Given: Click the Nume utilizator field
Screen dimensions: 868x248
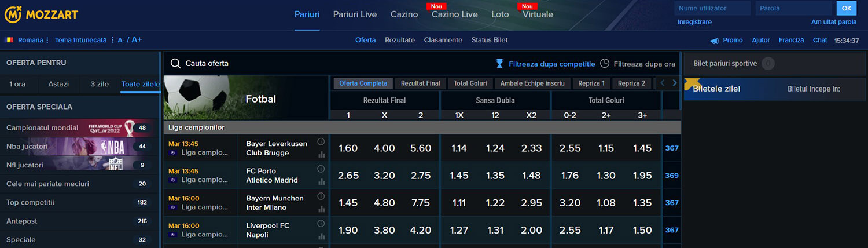Looking at the screenshot, I should [712, 8].
